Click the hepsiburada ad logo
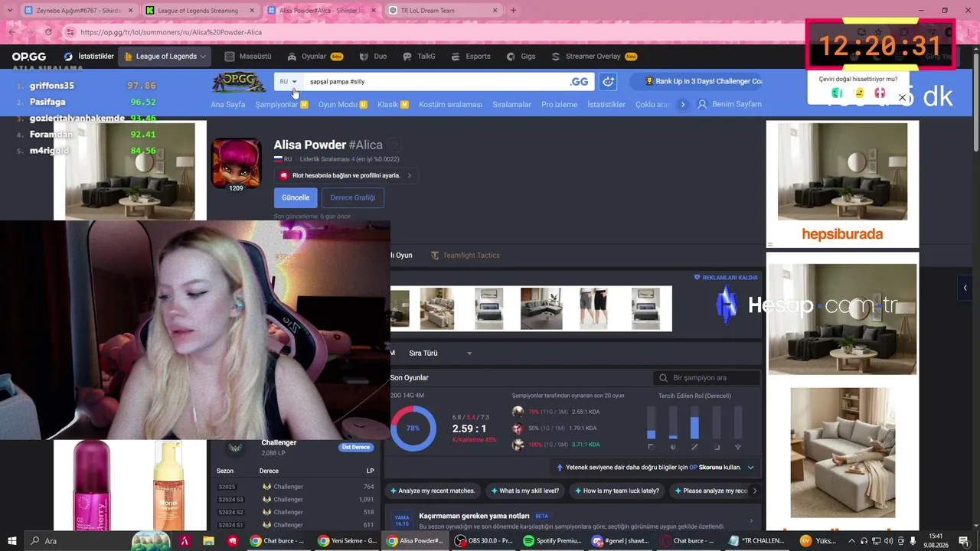 tap(842, 234)
